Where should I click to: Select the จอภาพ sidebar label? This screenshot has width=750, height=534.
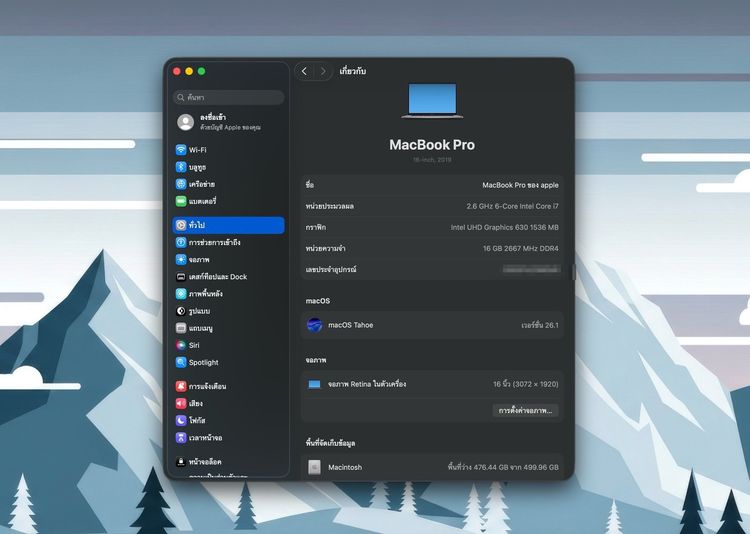pos(199,259)
